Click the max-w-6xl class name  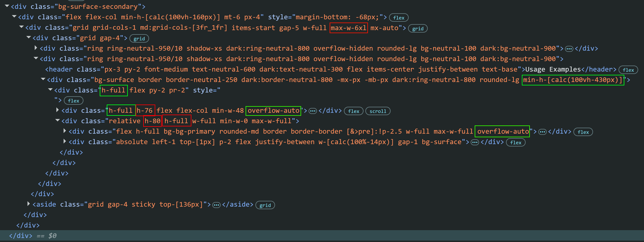point(348,28)
